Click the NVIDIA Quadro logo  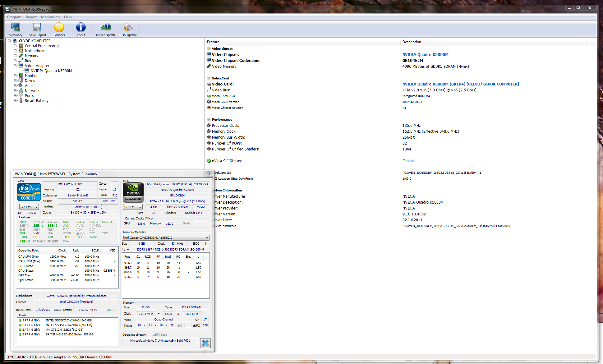(133, 192)
